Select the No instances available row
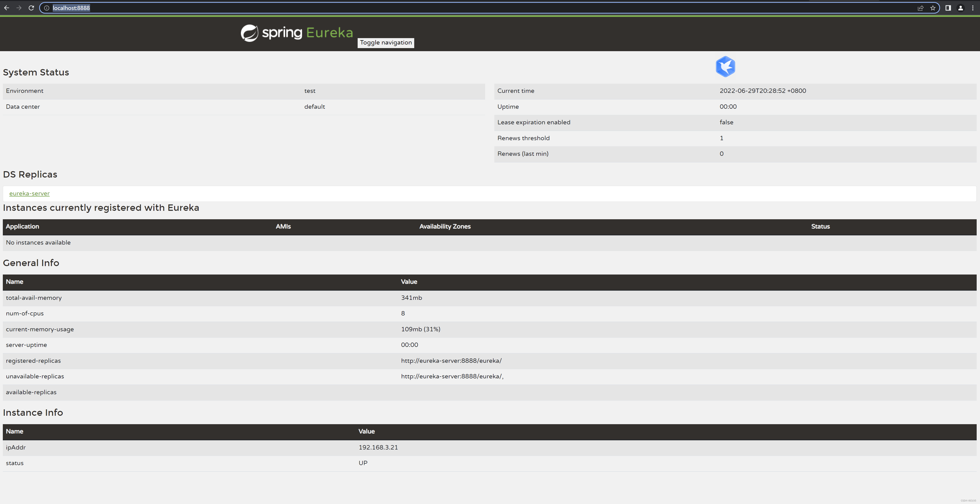The width and height of the screenshot is (980, 504). 490,243
